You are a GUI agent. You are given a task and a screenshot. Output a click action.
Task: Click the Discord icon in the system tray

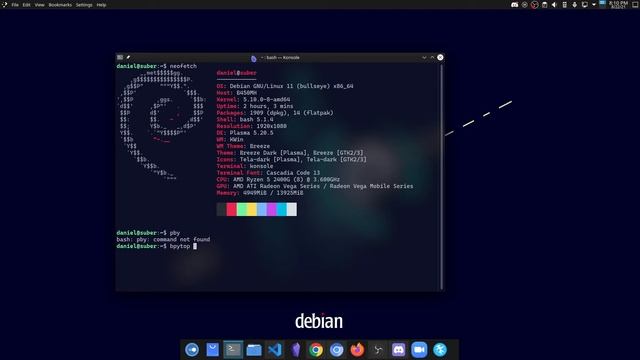tap(515, 5)
